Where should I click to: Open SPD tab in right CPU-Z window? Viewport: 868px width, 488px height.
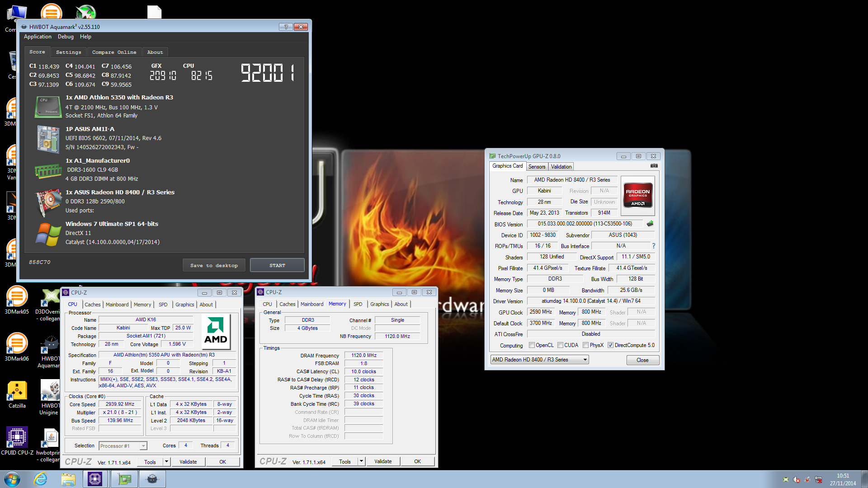358,304
